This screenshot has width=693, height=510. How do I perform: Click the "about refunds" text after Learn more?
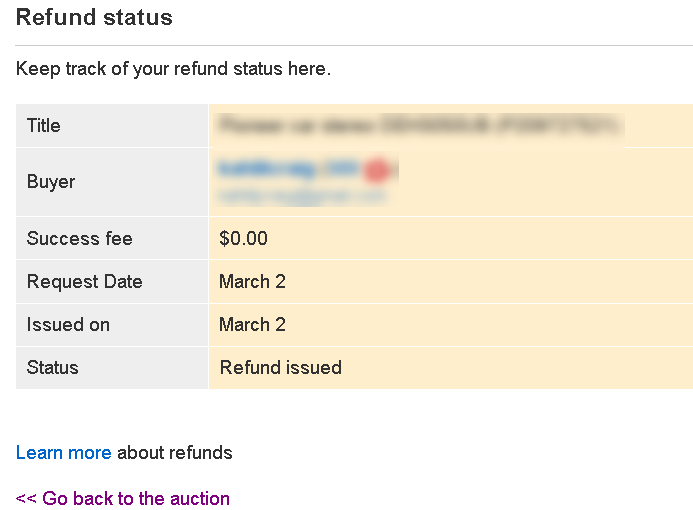pos(175,453)
